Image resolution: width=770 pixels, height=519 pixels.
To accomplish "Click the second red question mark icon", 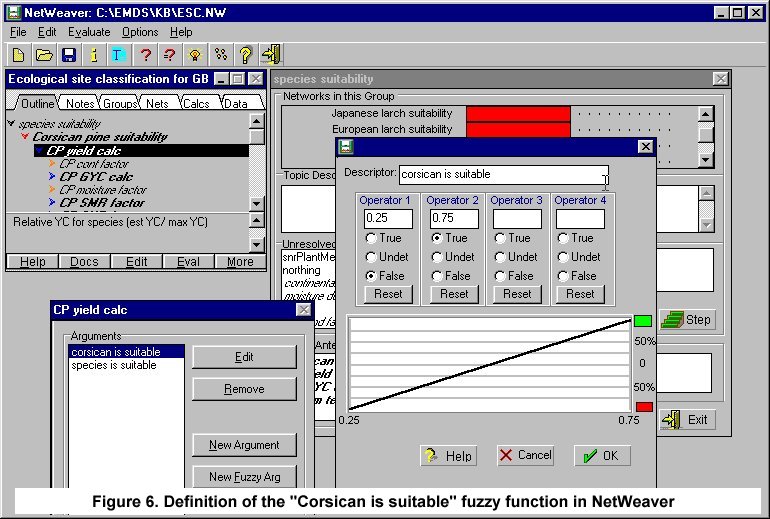I will click(x=169, y=55).
